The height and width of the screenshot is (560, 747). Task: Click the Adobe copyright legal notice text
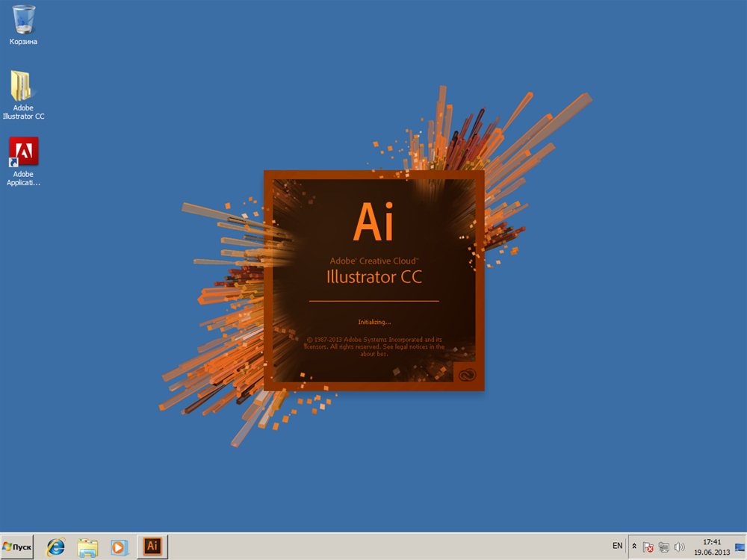tap(374, 346)
